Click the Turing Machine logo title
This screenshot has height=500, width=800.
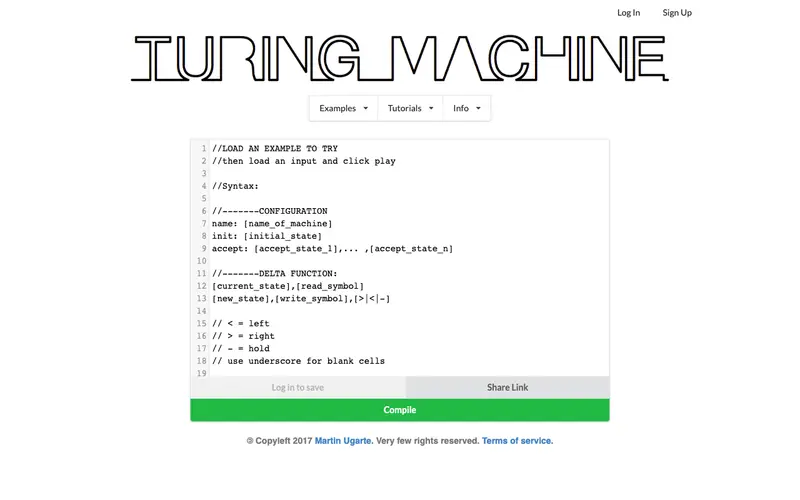point(399,58)
